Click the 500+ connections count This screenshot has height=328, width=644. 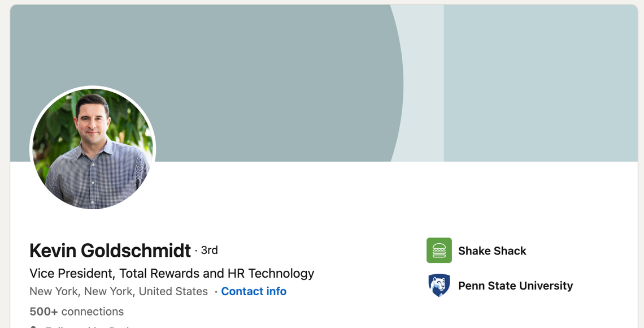(x=76, y=312)
